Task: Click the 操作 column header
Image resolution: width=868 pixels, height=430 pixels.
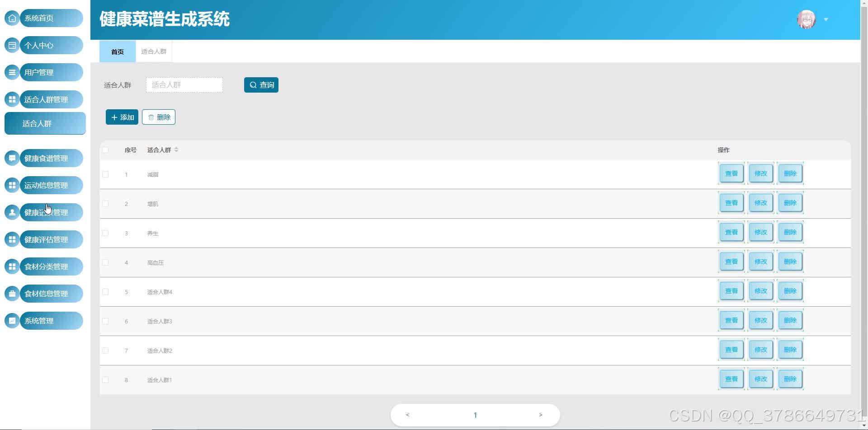Action: [723, 150]
